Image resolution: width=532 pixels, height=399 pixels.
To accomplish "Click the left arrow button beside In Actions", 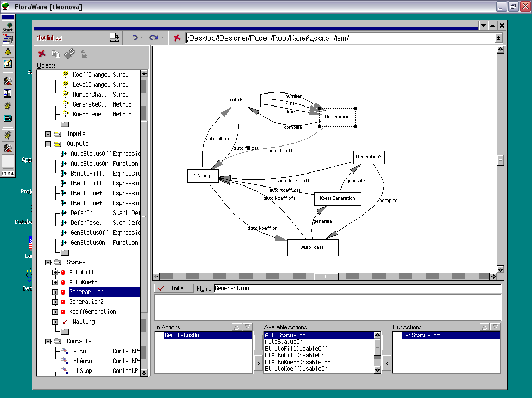I will click(x=258, y=342).
